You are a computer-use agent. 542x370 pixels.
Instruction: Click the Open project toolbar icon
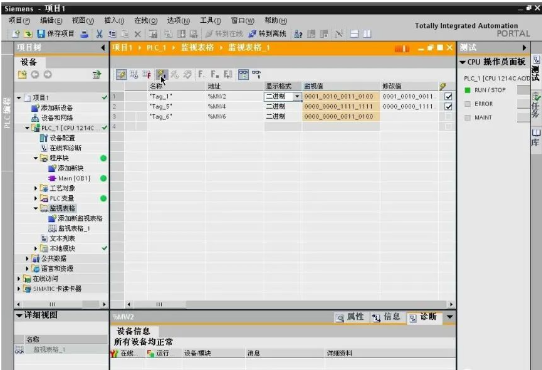[x=28, y=34]
